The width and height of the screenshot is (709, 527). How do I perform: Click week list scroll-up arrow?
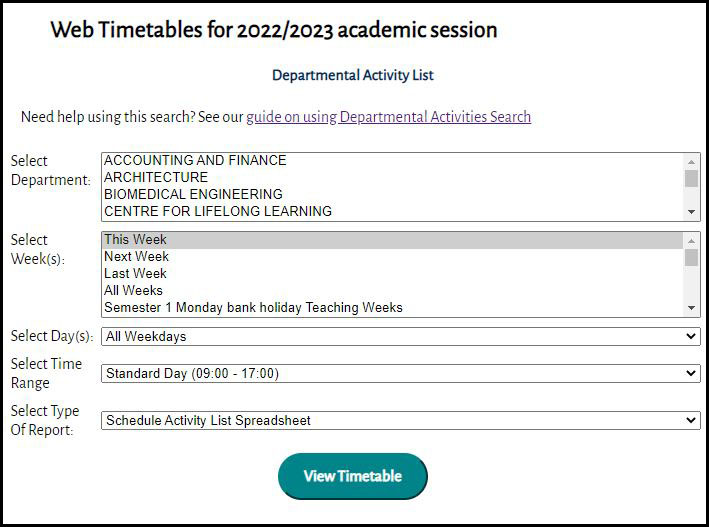pyautogui.click(x=691, y=240)
